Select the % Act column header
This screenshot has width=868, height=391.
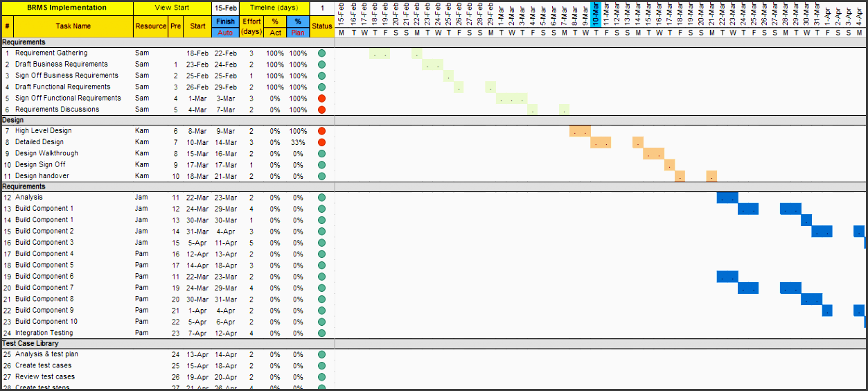[x=275, y=26]
